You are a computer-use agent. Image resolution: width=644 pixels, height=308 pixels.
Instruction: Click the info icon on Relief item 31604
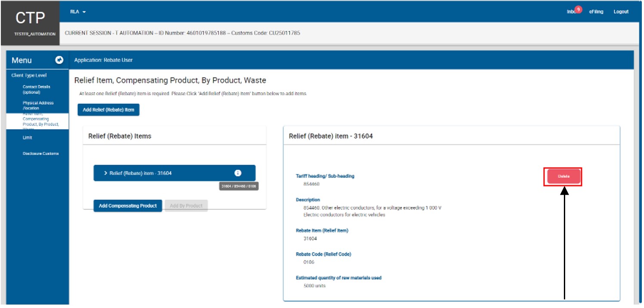point(238,173)
